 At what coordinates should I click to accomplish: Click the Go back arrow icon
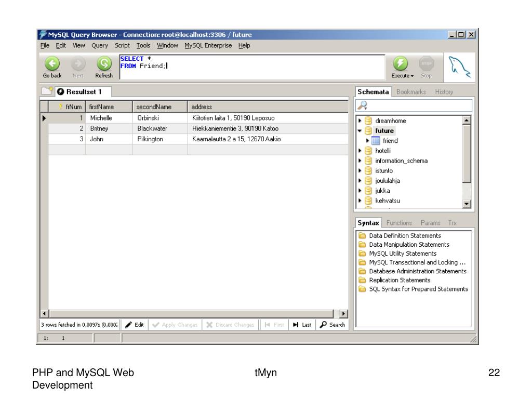pos(52,63)
